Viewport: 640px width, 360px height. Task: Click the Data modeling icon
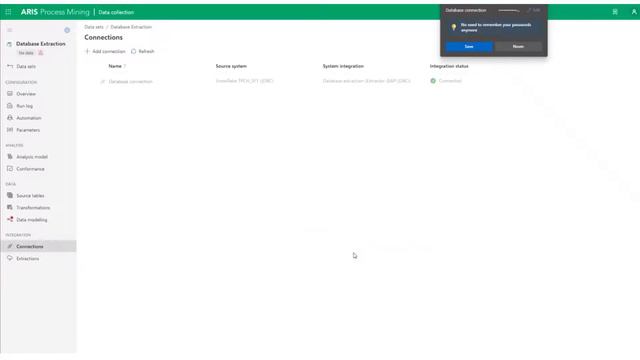click(10, 219)
